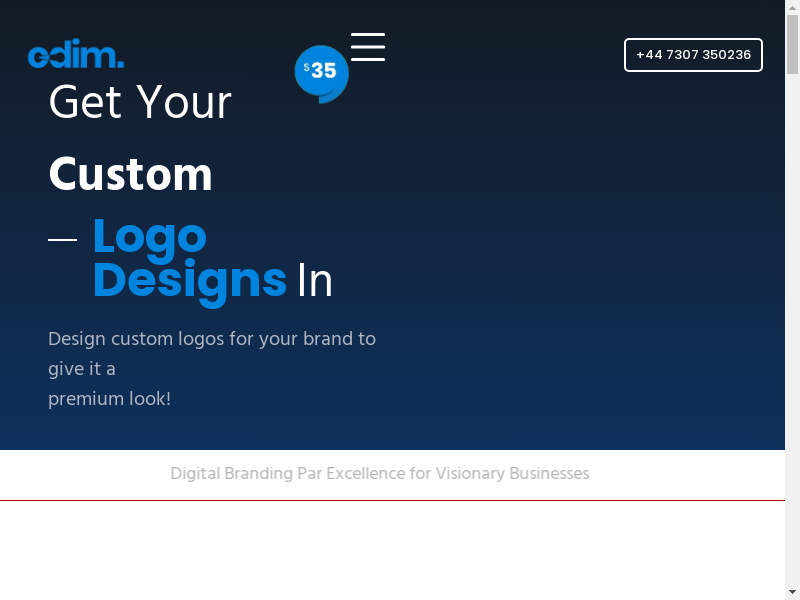This screenshot has height=600, width=800.
Task: Select the blue "Logo" heading word
Action: [150, 237]
